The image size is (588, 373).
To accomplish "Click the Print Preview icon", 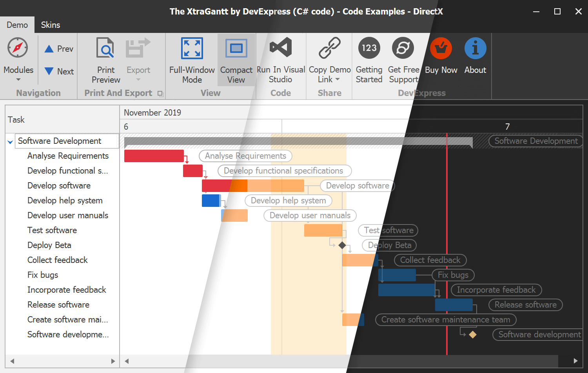I will (x=105, y=48).
